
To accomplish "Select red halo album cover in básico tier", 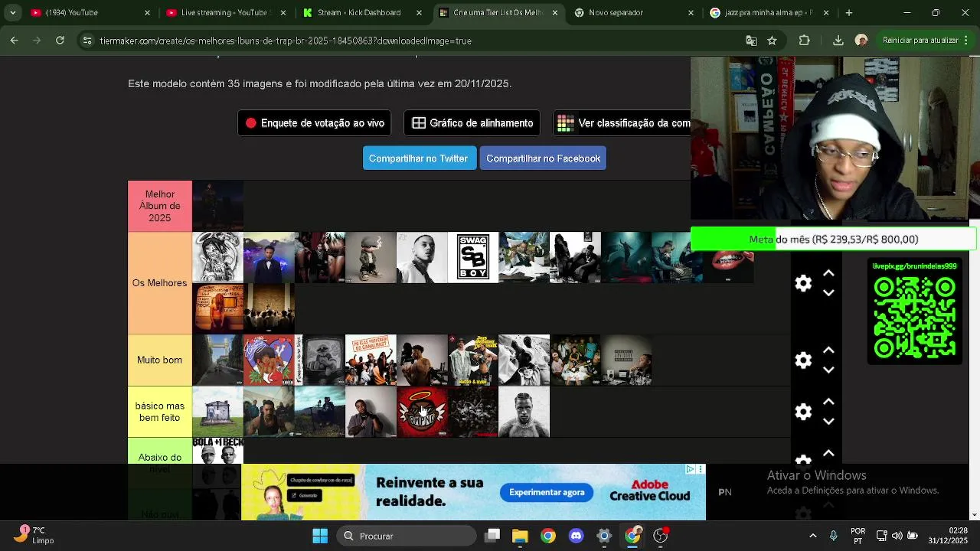I will [422, 412].
